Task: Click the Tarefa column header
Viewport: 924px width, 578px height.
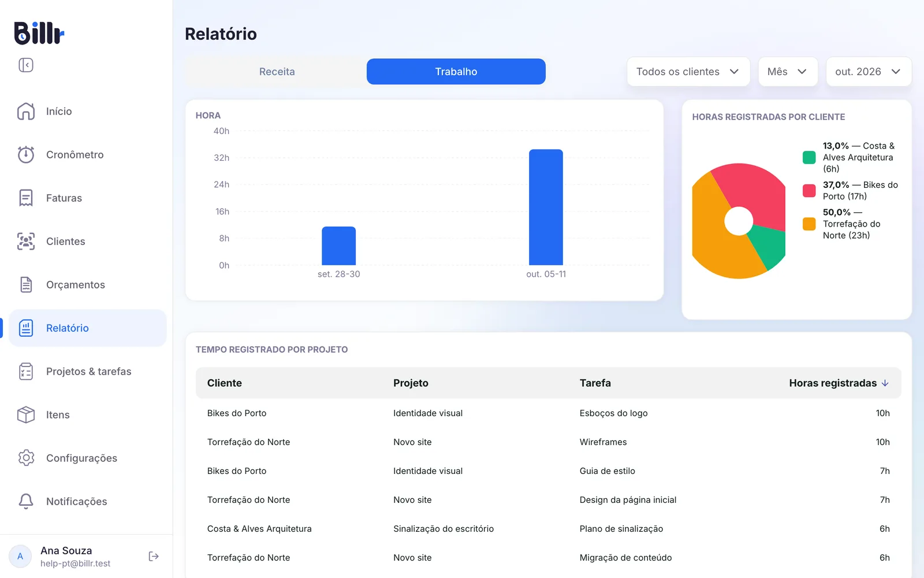Action: (595, 383)
